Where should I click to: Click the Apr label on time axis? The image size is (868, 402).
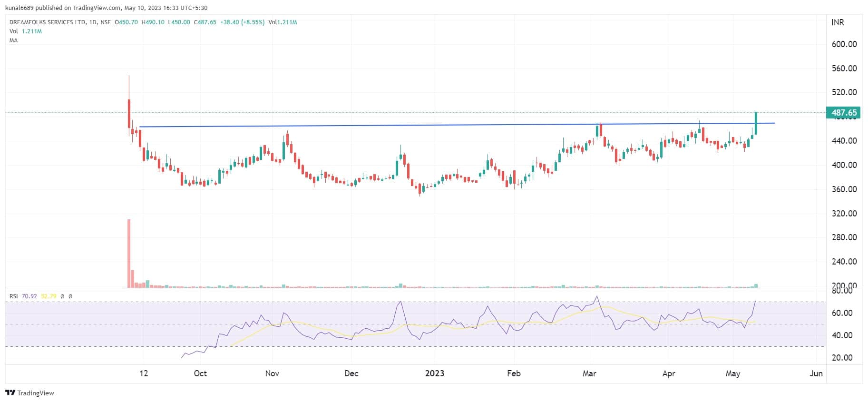(x=669, y=373)
